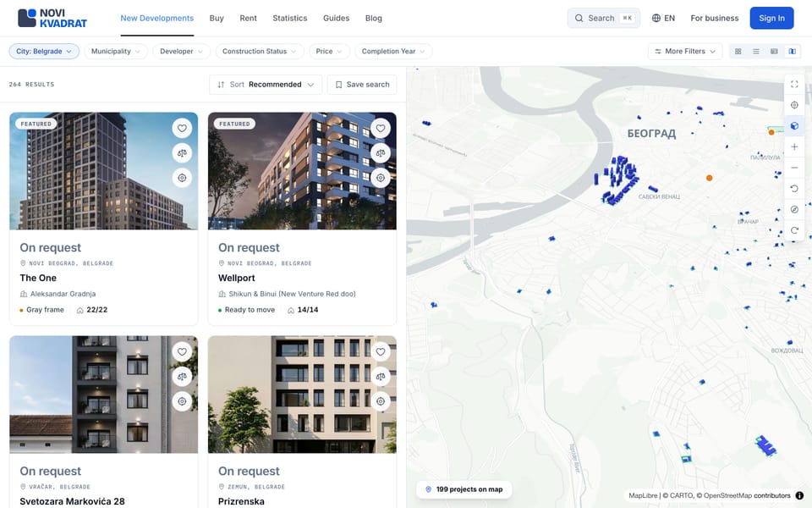Reset the map compass bearing
812x508 pixels.
click(x=794, y=209)
